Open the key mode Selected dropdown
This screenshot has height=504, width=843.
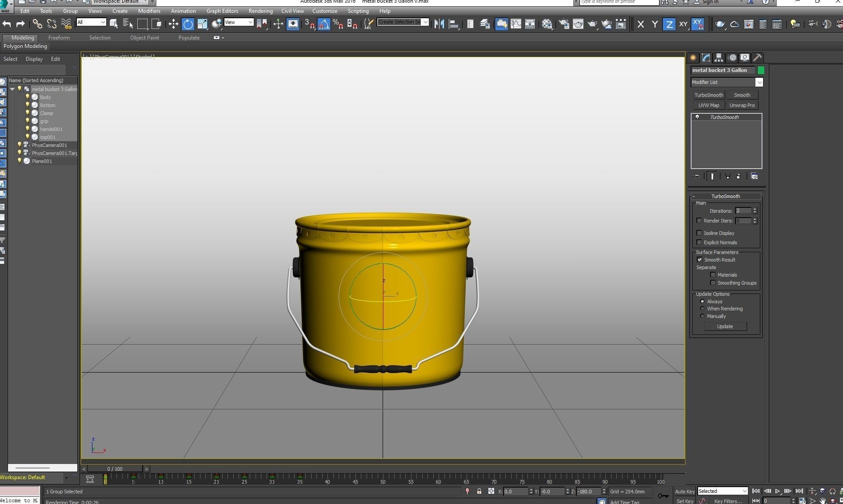pos(723,491)
